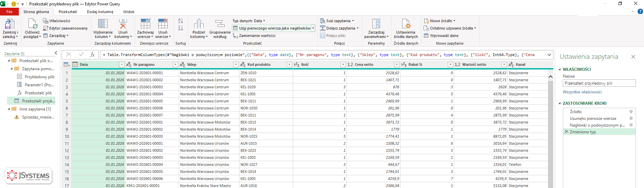Switch to Dodaj kolumnę tab
Image resolution: width=644 pixels, height=188 pixels.
pyautogui.click(x=100, y=12)
